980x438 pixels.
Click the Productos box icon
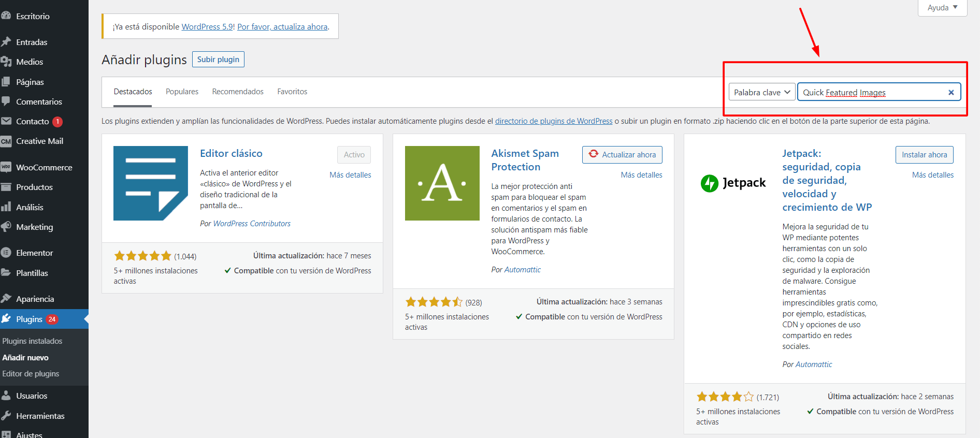point(6,187)
